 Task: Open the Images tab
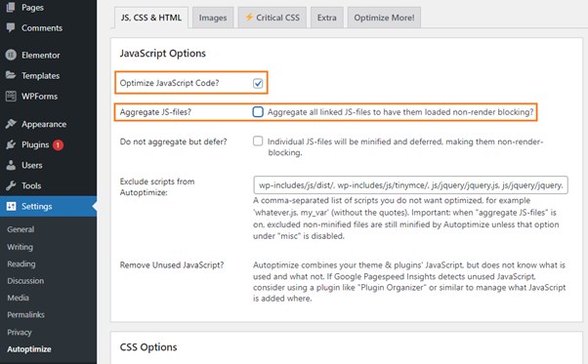pos(213,18)
